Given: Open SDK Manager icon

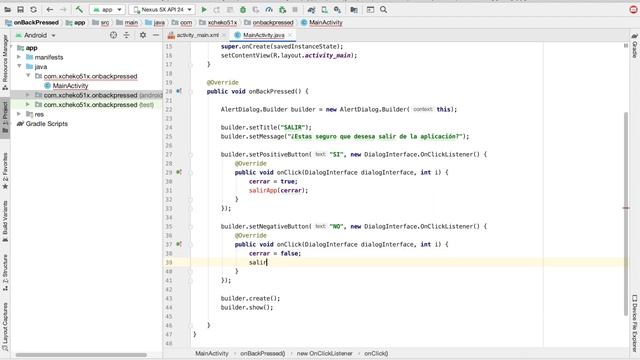Looking at the screenshot, I should click(338, 9).
